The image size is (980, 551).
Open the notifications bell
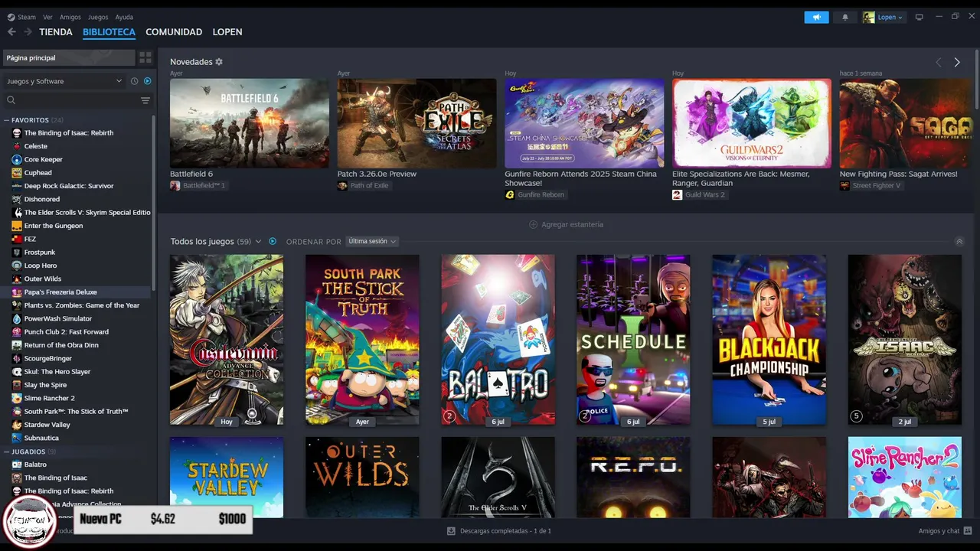[845, 17]
